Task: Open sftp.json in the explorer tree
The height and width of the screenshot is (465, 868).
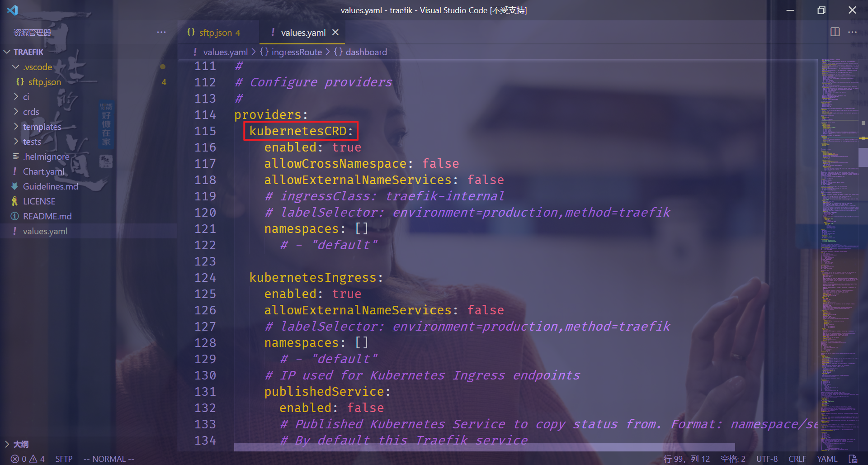Action: [44, 82]
